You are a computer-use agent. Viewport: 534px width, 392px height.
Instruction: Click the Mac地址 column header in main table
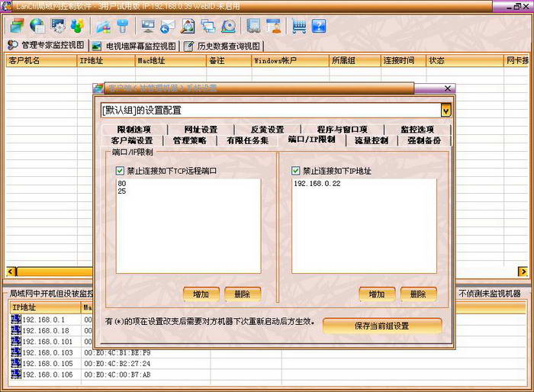click(x=171, y=60)
